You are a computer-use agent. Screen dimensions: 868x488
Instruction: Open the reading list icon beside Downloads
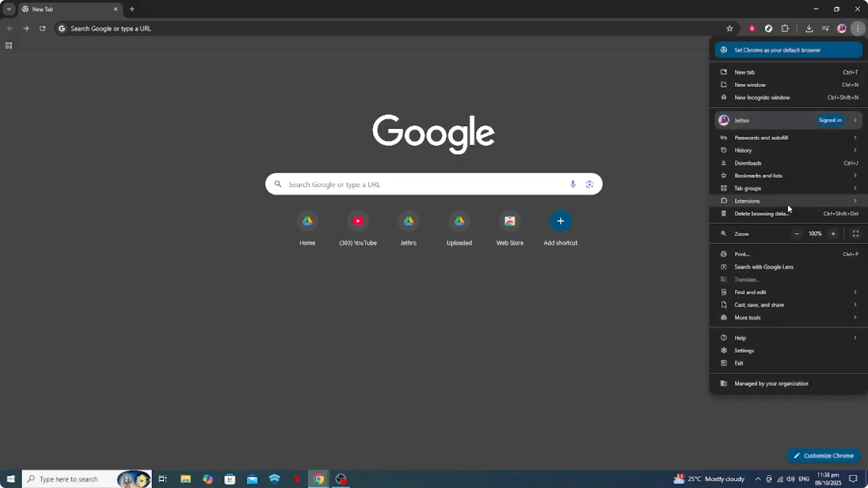click(826, 28)
